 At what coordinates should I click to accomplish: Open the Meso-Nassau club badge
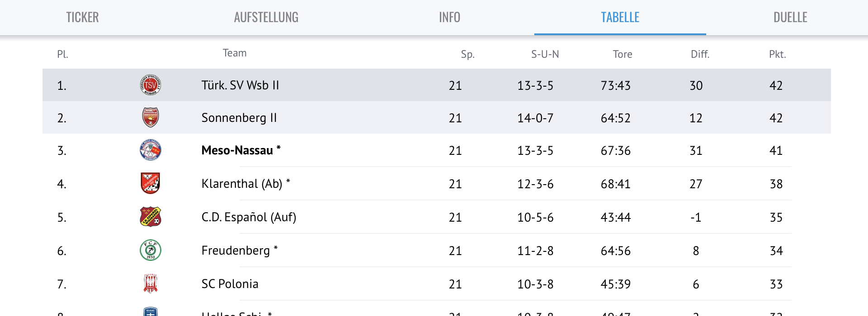151,151
